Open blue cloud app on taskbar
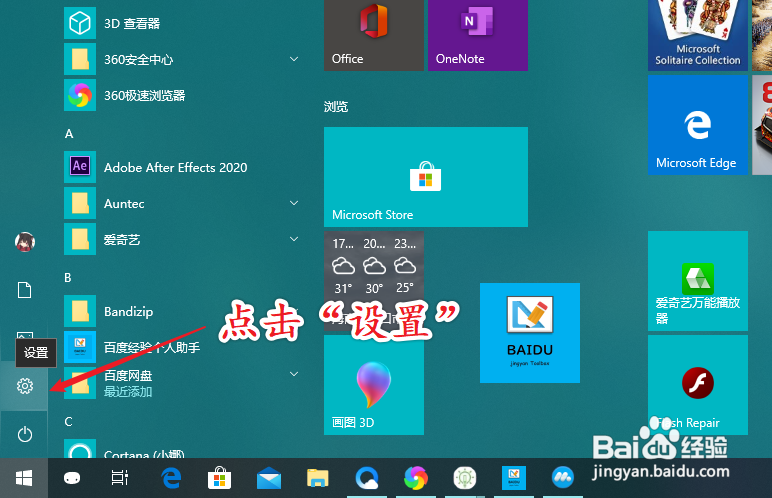Viewport: 772px width, 498px height. pyautogui.click(x=562, y=478)
